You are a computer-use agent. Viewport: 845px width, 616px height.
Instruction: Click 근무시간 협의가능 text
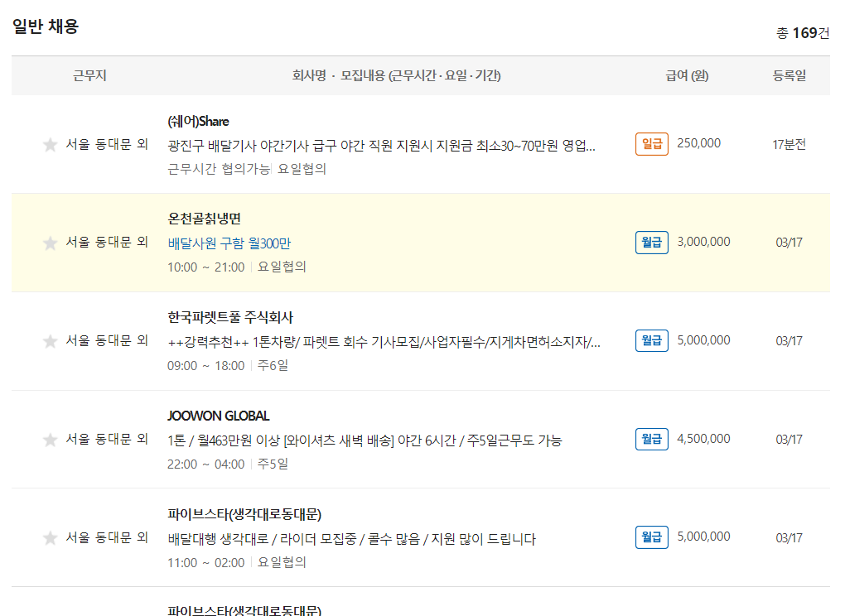218,169
